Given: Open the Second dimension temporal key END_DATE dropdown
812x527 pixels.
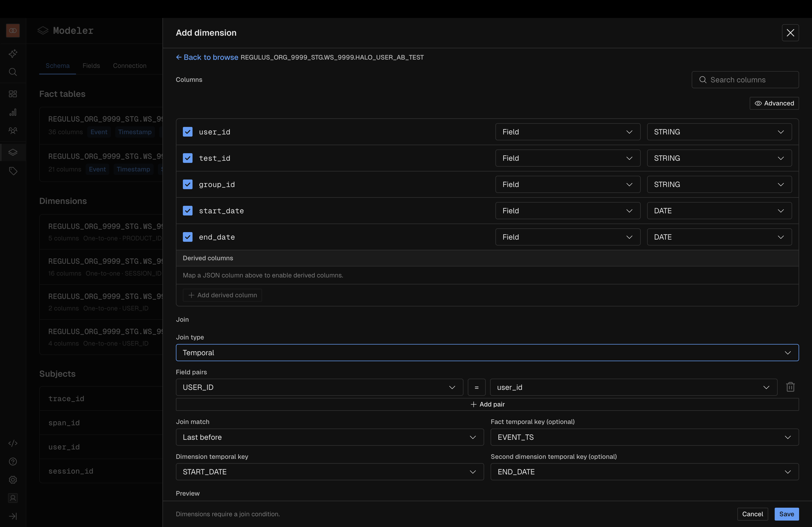Looking at the screenshot, I should coord(644,472).
